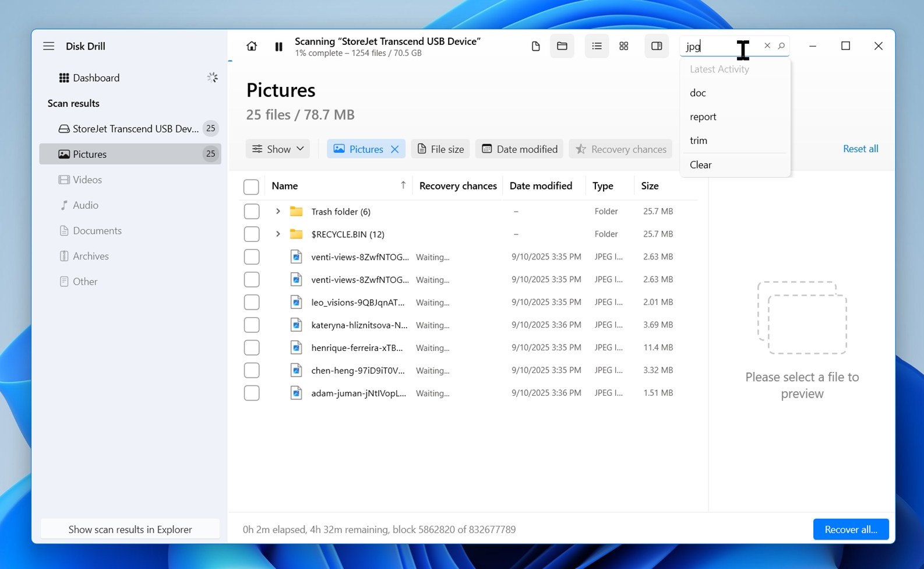This screenshot has width=924, height=569.
Task: Expand the $RECYCLE.BIN folder
Action: point(278,234)
